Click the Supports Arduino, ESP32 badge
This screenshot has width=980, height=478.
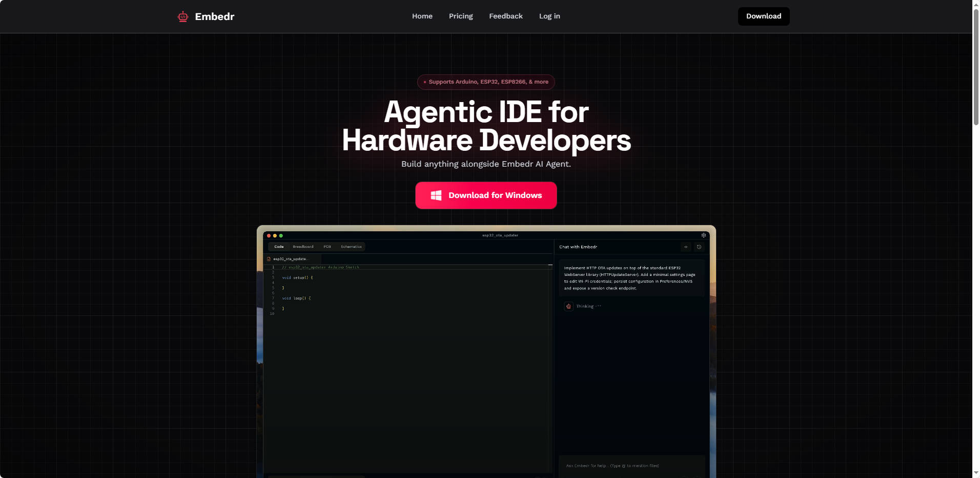486,82
